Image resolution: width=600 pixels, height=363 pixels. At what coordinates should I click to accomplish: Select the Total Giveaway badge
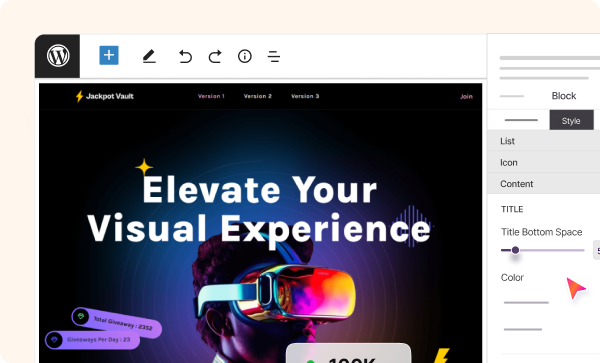click(x=117, y=322)
